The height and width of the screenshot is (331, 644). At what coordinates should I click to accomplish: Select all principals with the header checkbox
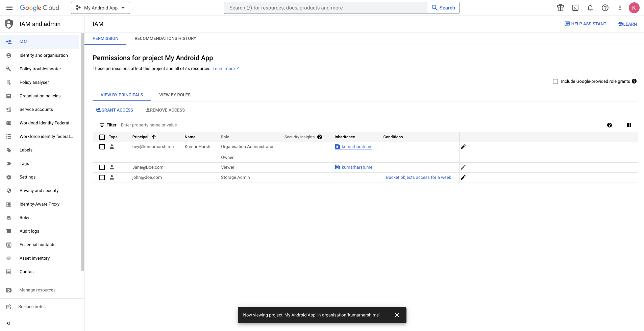102,137
